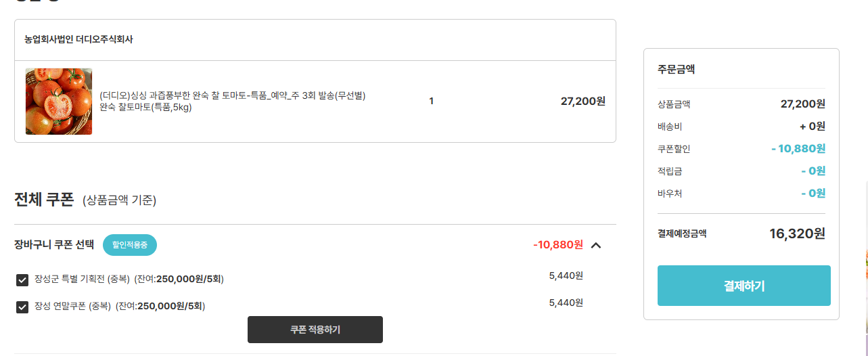868x356 pixels.
Task: Click the 할인적용중 badge
Action: (x=130, y=245)
